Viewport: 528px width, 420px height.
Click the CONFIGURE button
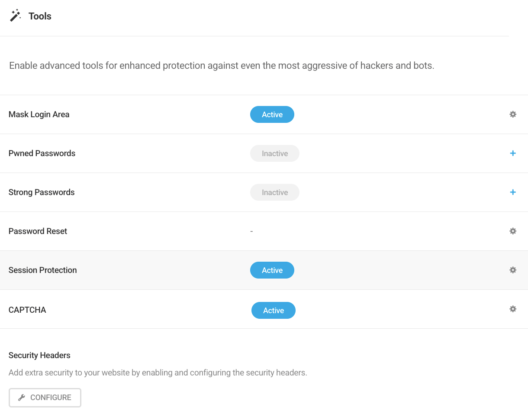pos(45,397)
